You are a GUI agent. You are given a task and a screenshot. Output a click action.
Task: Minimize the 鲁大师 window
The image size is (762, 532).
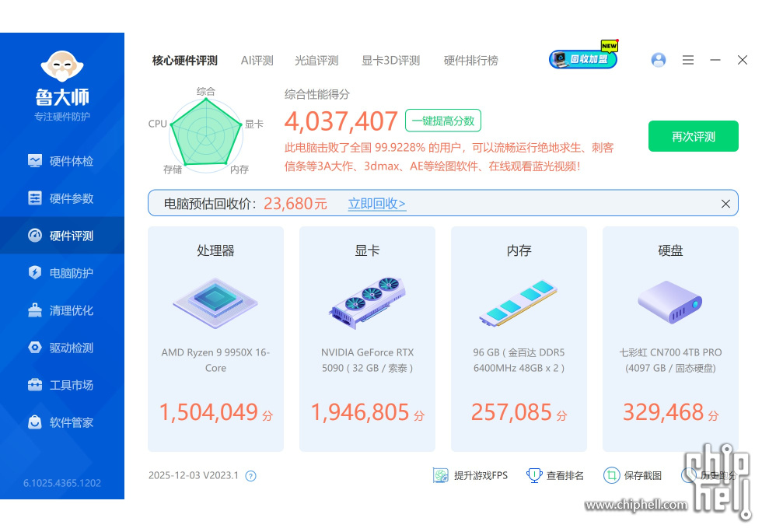(715, 60)
